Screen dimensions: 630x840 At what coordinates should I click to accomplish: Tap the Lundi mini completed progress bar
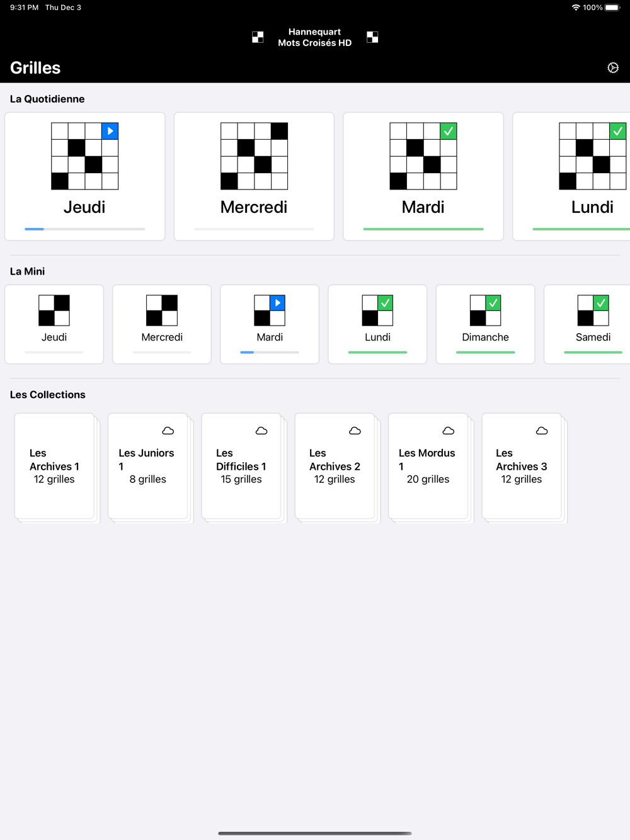[x=377, y=353]
